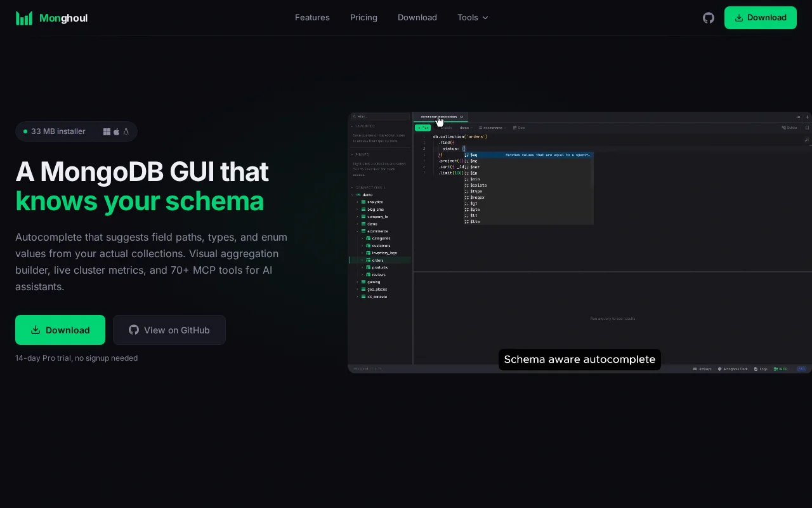812x508 pixels.
Task: Click the 33 MB installer badge text
Action: click(x=58, y=131)
